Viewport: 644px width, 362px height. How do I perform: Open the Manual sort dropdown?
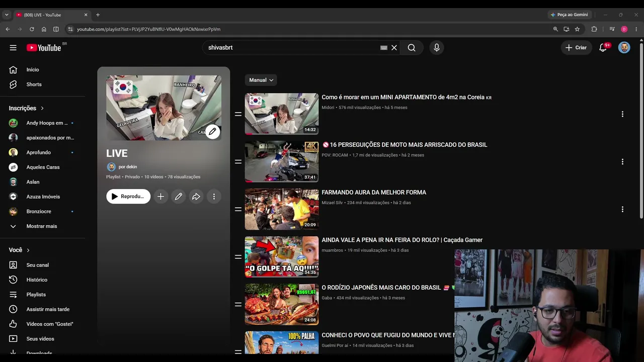tap(261, 80)
